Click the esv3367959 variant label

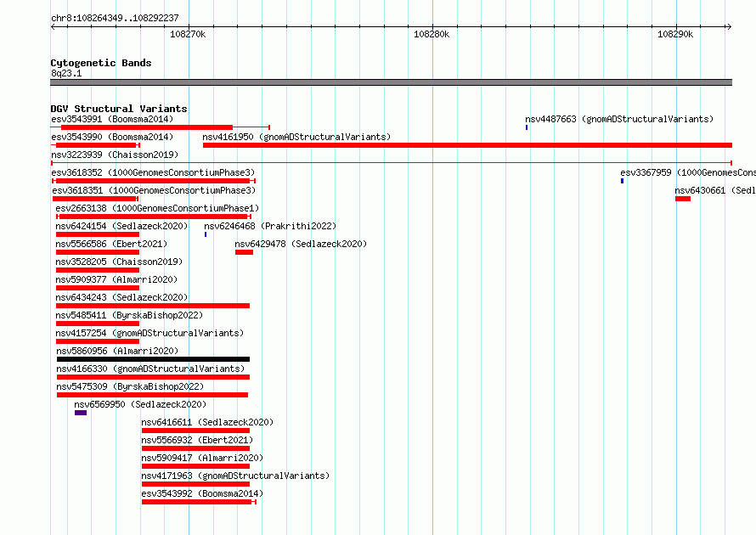click(688, 172)
